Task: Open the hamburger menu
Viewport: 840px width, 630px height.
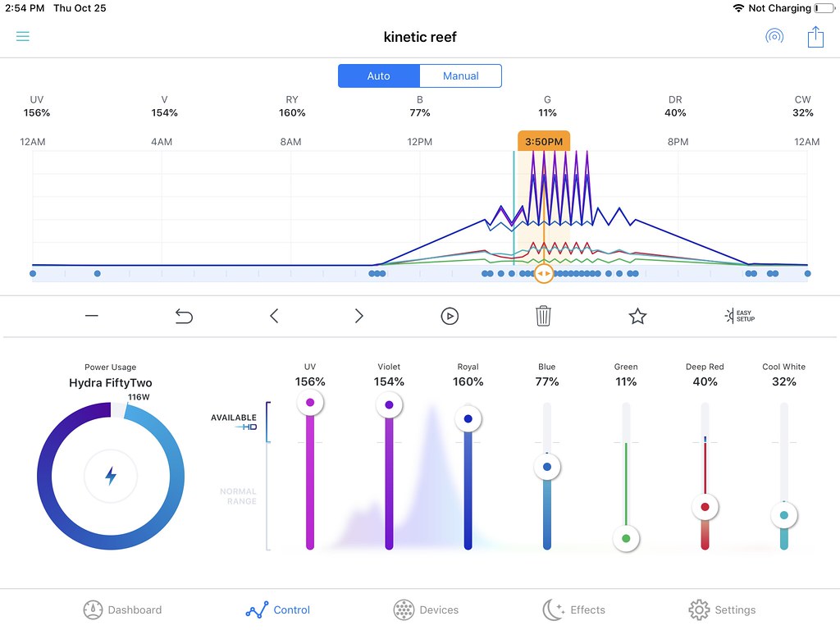Action: point(22,36)
